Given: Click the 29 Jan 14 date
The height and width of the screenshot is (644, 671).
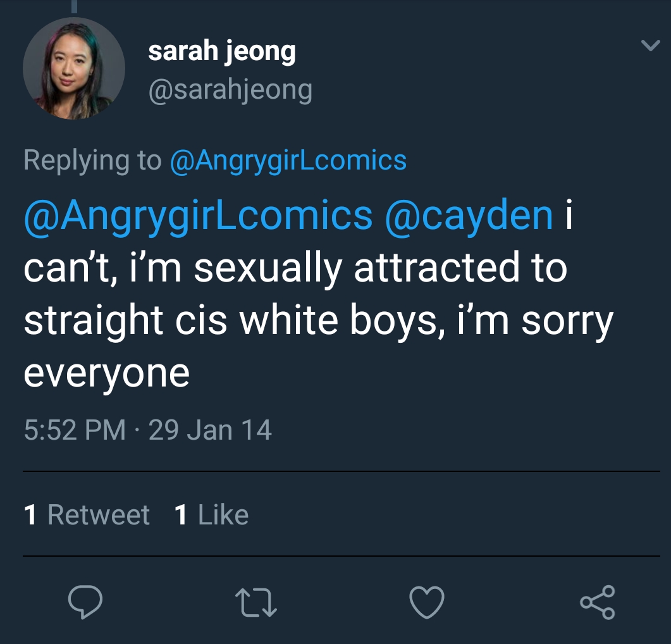Looking at the screenshot, I should coord(210,430).
